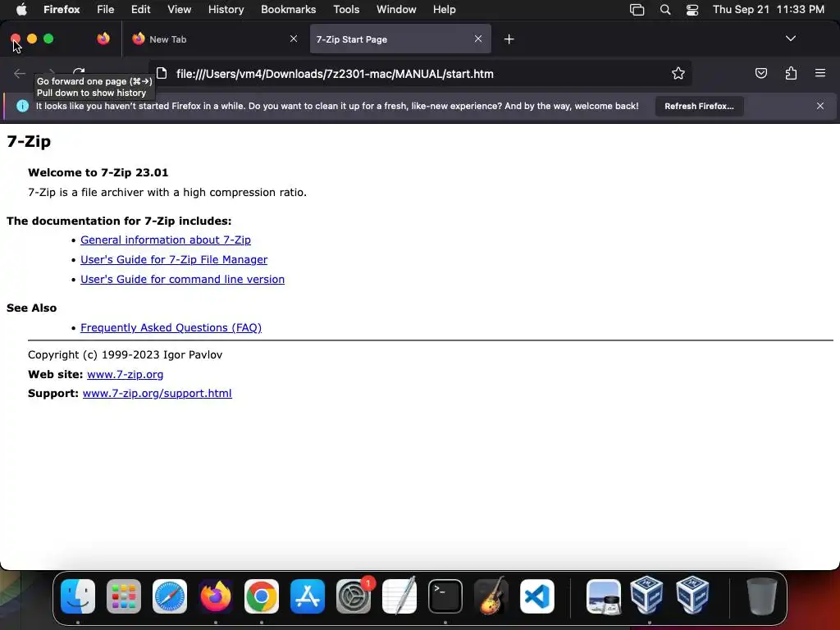The width and height of the screenshot is (840, 630).
Task: Open Launchpad from the Dock
Action: click(124, 596)
